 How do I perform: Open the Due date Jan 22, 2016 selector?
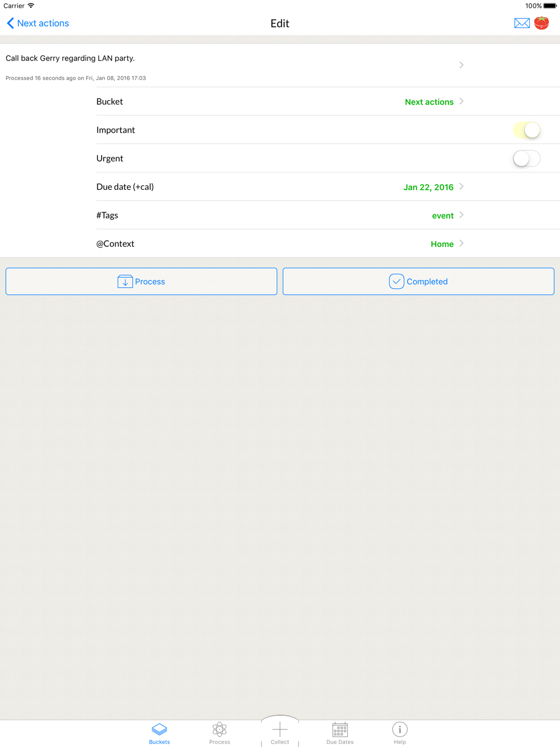428,187
